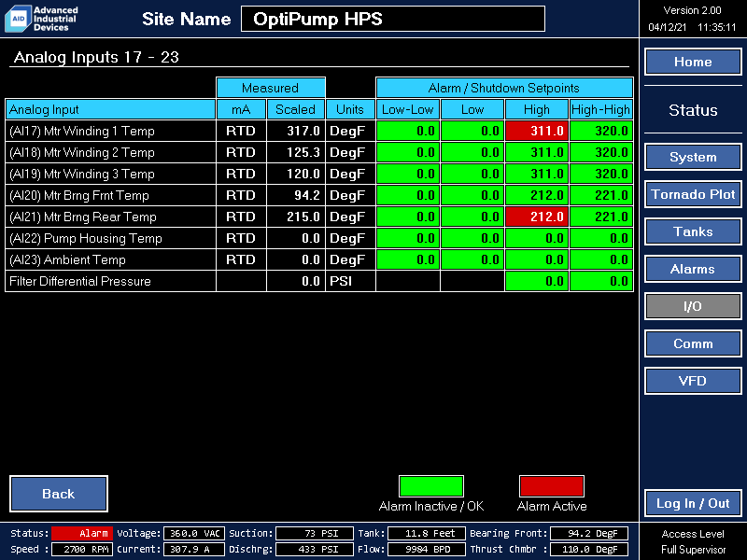Click the Bearing Front value 94.2 DegF
The height and width of the screenshot is (560, 747).
pos(589,533)
